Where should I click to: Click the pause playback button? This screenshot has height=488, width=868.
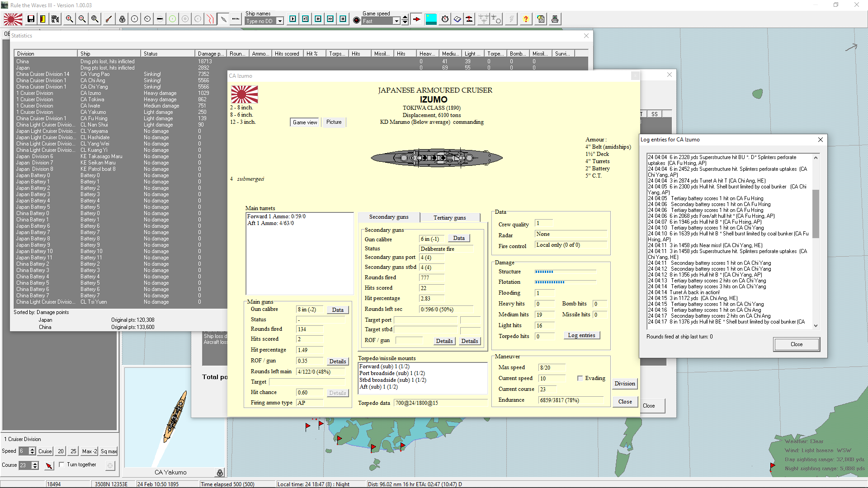tap(343, 19)
